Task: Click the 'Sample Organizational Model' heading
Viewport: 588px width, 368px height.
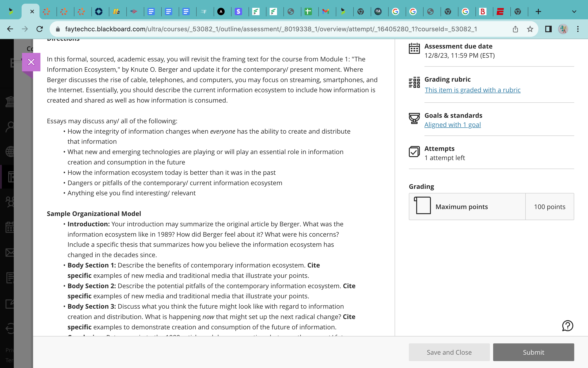Action: pyautogui.click(x=94, y=213)
